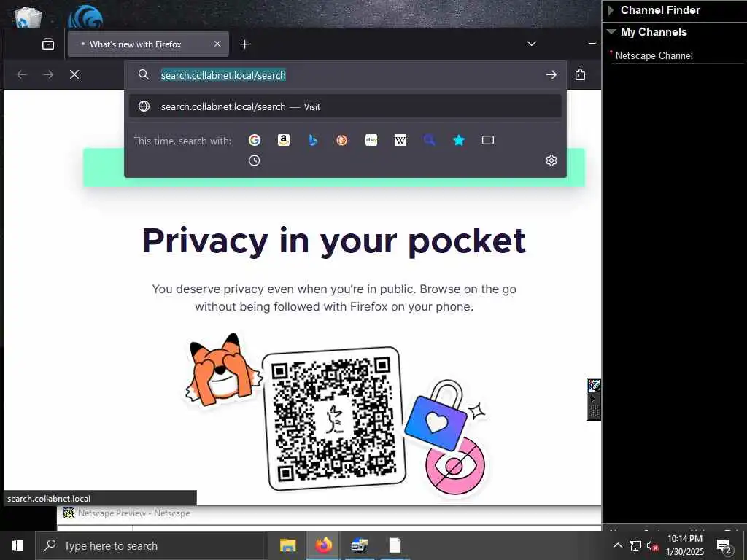747x560 pixels.
Task: Click the fox covering eyes illustration
Action: [x=223, y=369]
